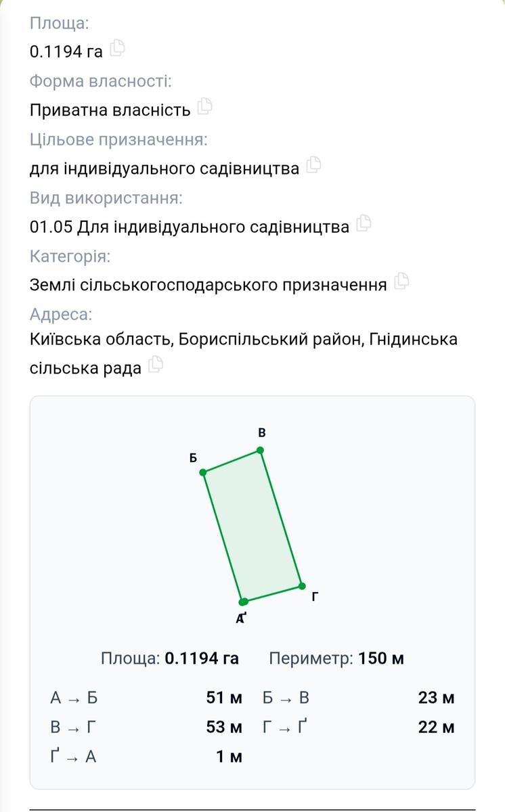Screen dimensions: 505x812
Task: Copy the Київська область address
Action: [x=156, y=365]
